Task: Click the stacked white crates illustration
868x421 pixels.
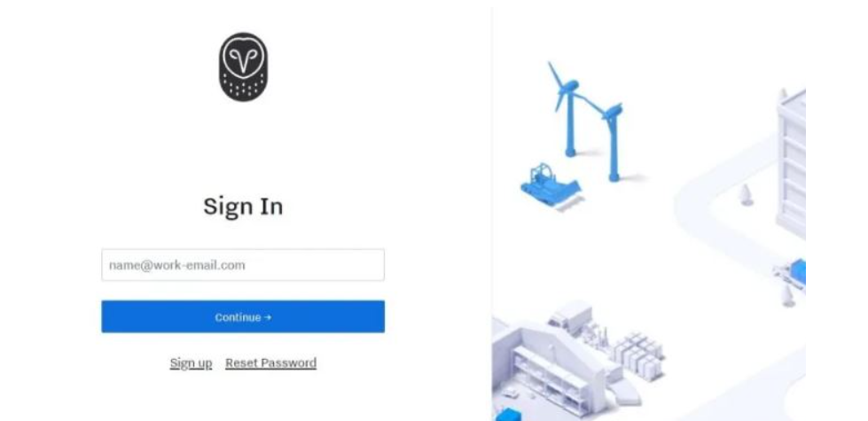Action: [638, 354]
